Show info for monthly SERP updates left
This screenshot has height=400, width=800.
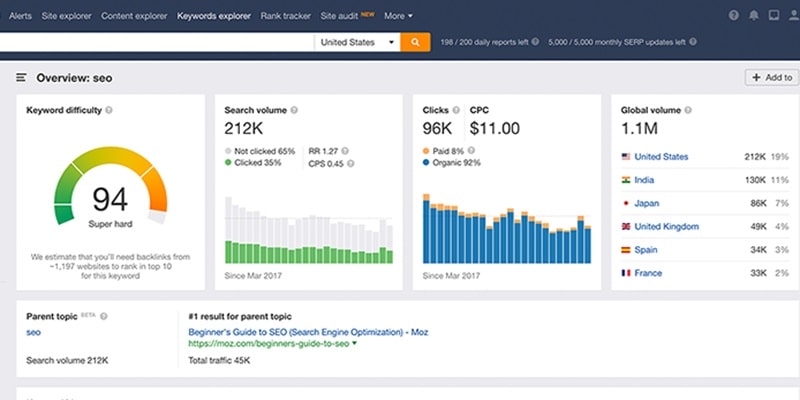pos(692,42)
